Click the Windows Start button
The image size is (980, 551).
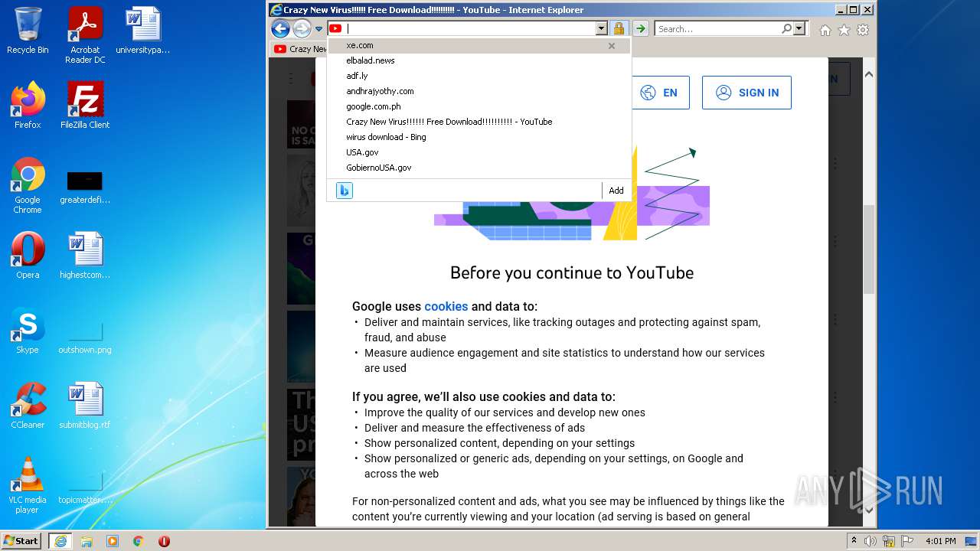tap(21, 540)
